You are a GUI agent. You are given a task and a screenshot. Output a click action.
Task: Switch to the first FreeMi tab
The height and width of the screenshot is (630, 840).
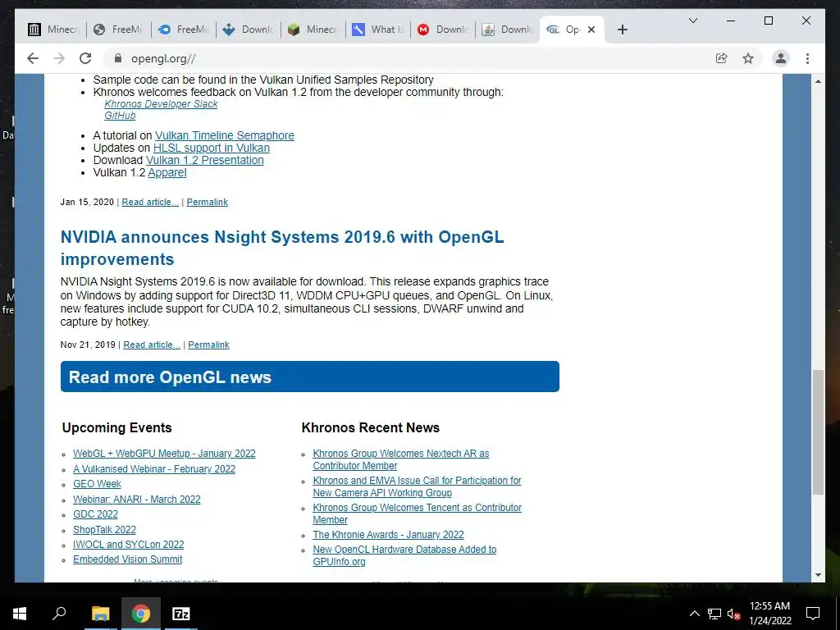(118, 30)
